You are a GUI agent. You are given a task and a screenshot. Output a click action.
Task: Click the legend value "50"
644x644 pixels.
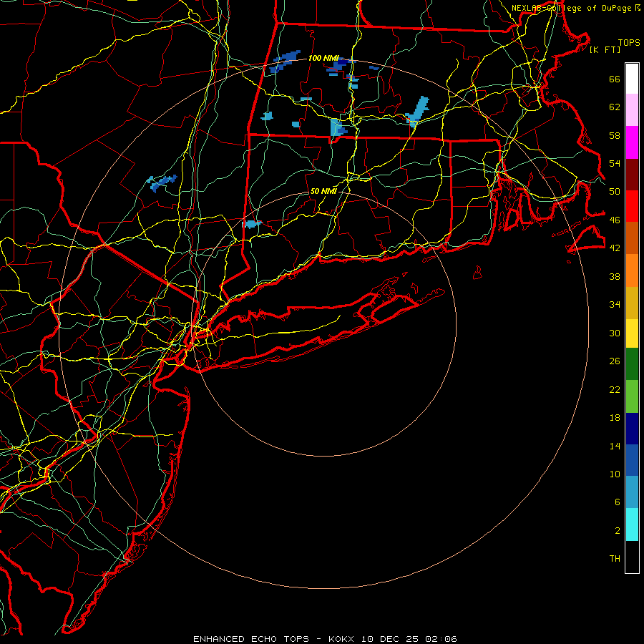615,191
